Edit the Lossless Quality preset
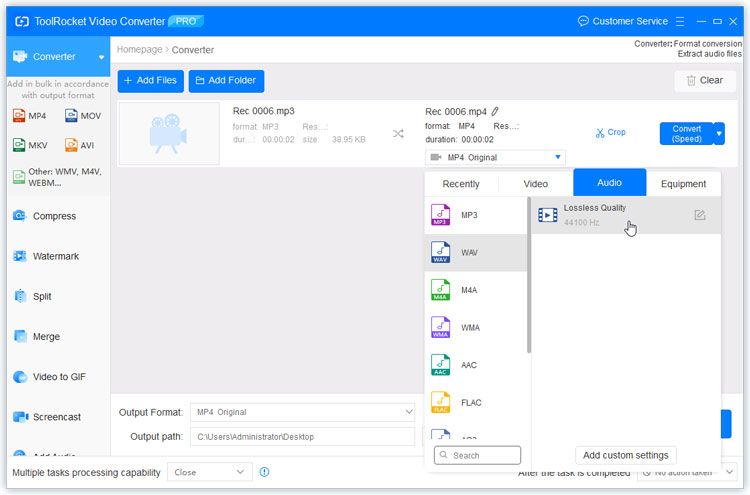The height and width of the screenshot is (495, 750). pos(700,215)
